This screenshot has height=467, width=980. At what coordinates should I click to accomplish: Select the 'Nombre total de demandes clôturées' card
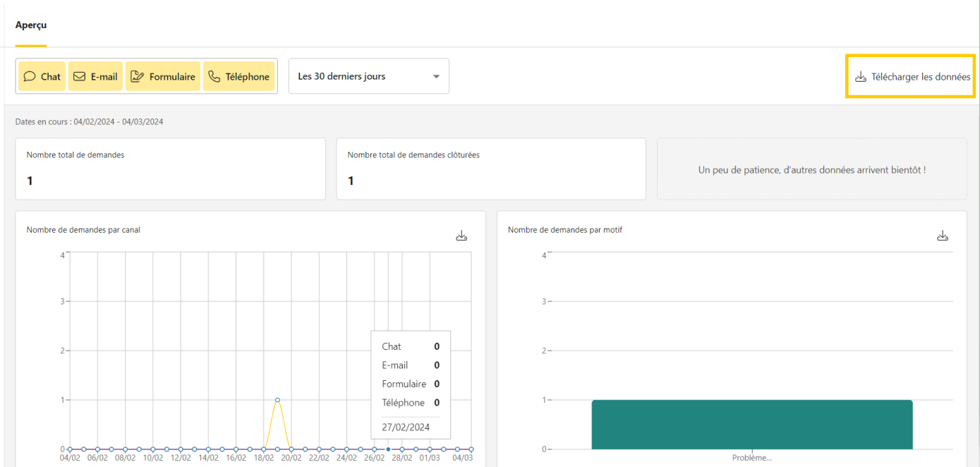pyautogui.click(x=491, y=169)
